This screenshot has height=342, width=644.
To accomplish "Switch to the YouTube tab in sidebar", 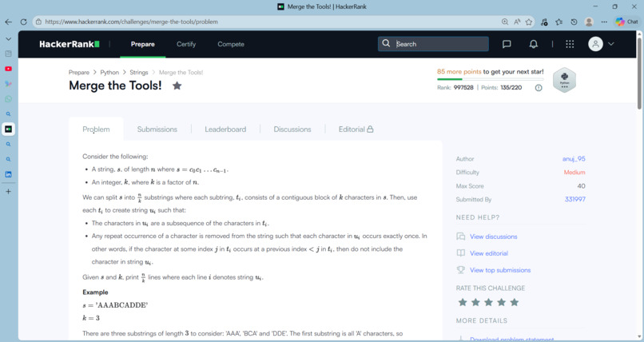I will coord(8,69).
